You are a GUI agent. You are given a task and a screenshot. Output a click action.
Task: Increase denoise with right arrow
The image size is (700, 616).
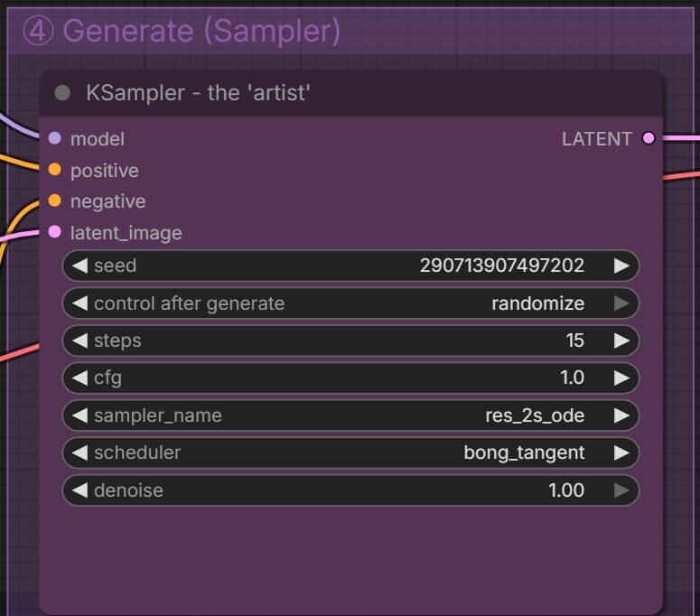point(621,490)
